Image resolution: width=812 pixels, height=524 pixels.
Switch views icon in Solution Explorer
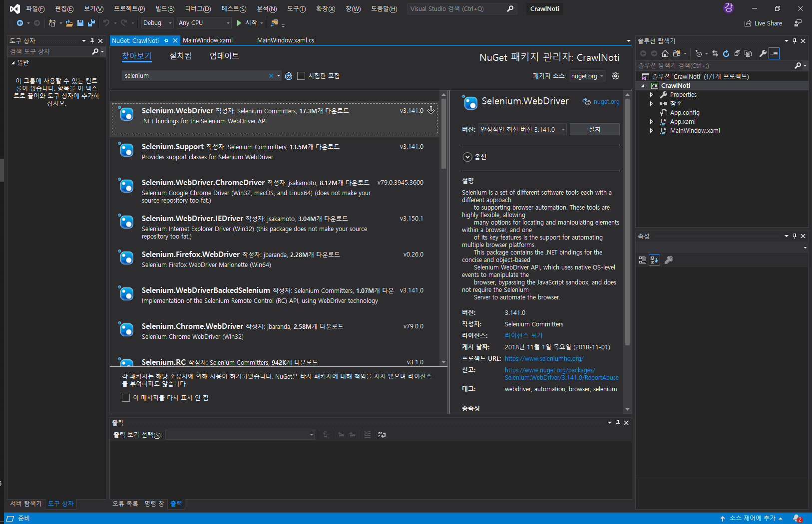pos(677,53)
